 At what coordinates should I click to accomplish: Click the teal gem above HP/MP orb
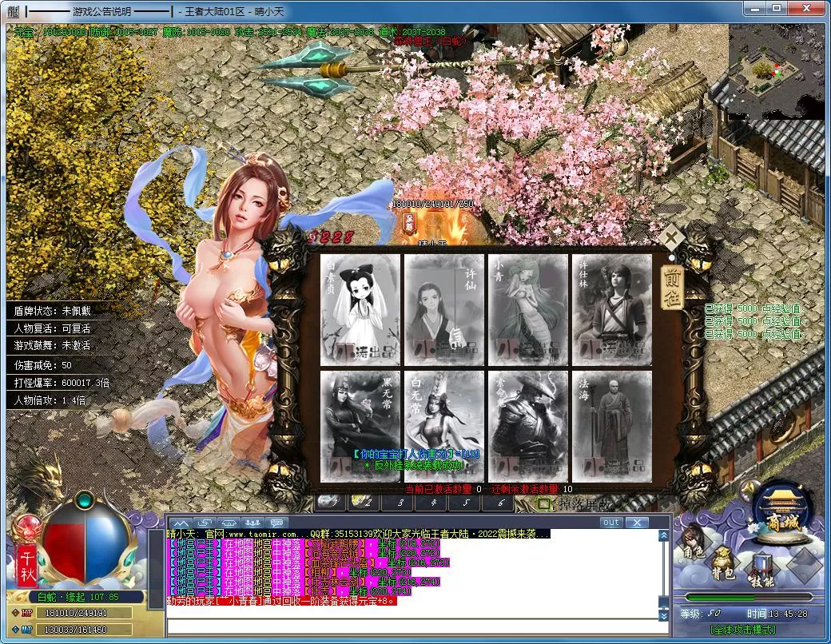(x=84, y=500)
